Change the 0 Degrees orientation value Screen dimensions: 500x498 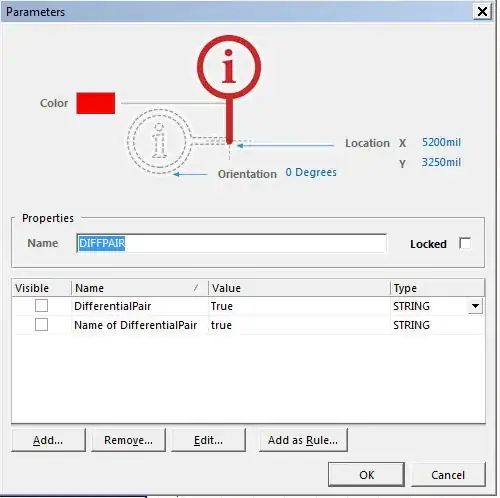pos(311,172)
